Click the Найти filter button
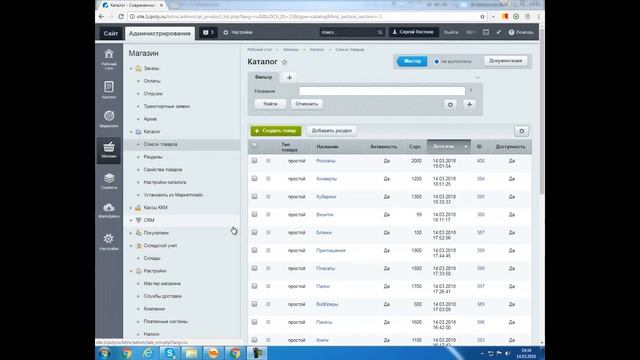The height and width of the screenshot is (360, 640). pos(270,104)
